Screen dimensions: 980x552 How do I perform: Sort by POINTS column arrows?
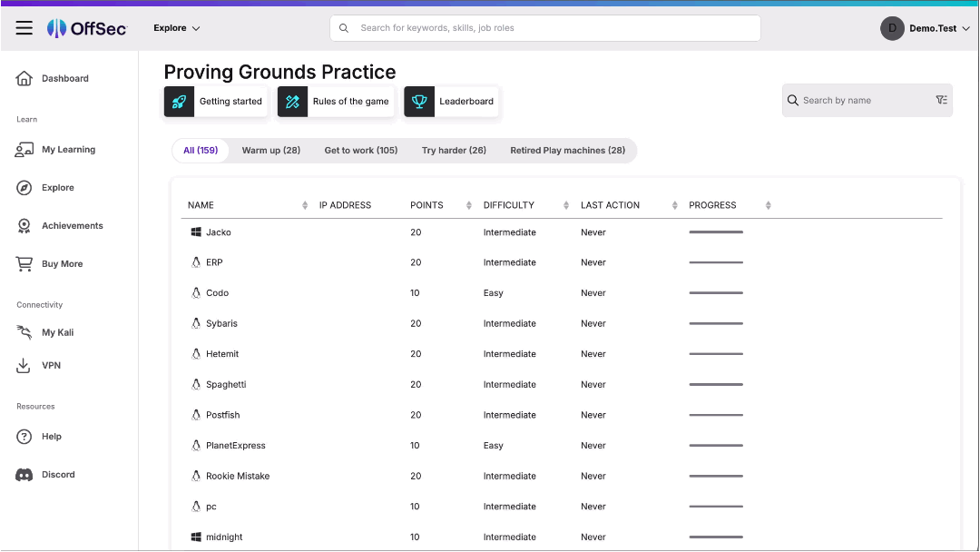coord(469,205)
